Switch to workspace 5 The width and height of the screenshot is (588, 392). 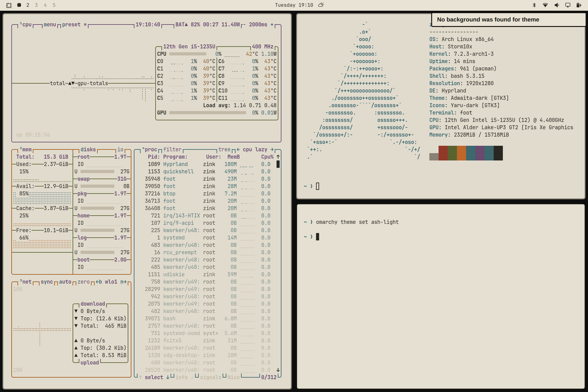pyautogui.click(x=54, y=5)
